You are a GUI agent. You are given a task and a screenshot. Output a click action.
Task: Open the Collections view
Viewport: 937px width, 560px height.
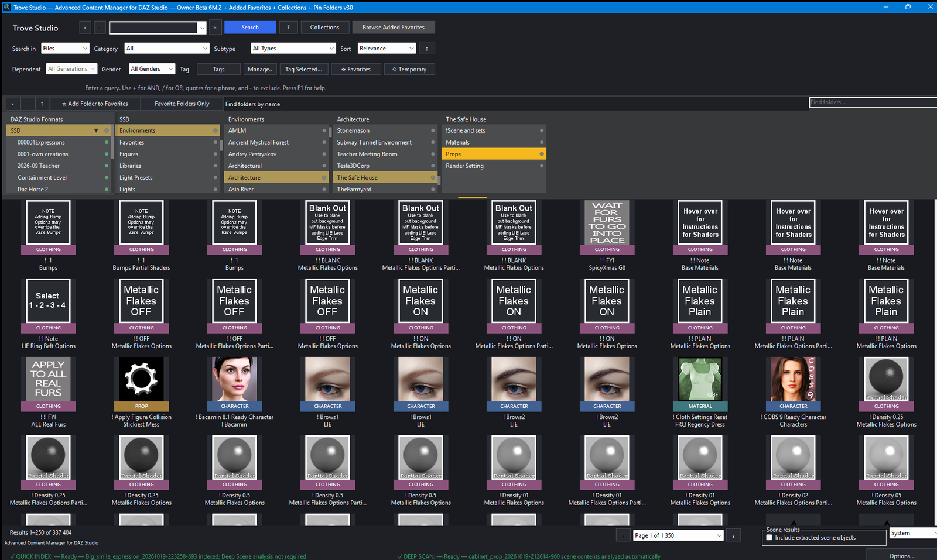[324, 28]
